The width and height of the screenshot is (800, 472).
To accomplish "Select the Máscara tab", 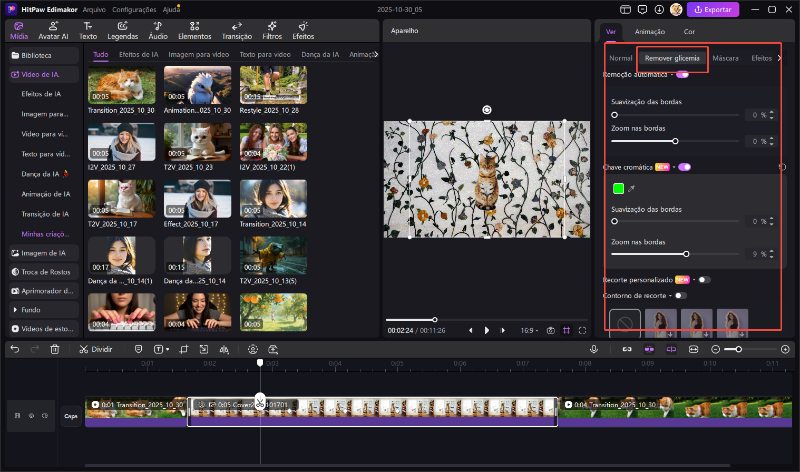I will click(726, 58).
